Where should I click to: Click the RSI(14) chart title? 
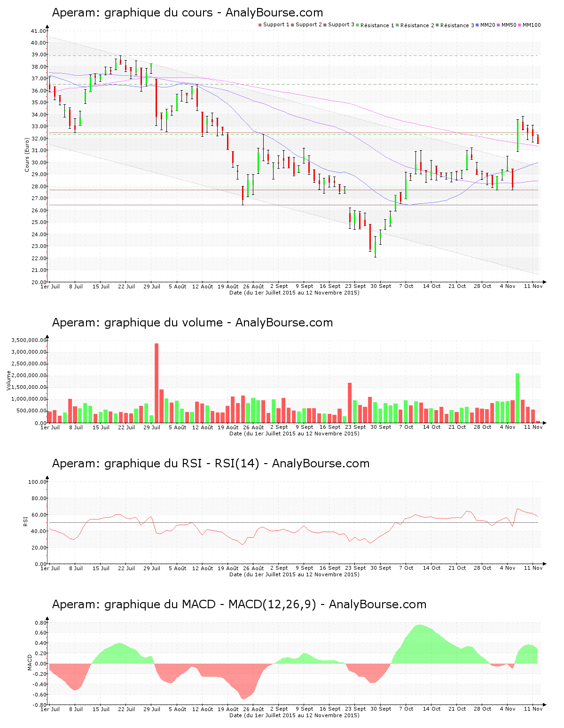(x=210, y=464)
